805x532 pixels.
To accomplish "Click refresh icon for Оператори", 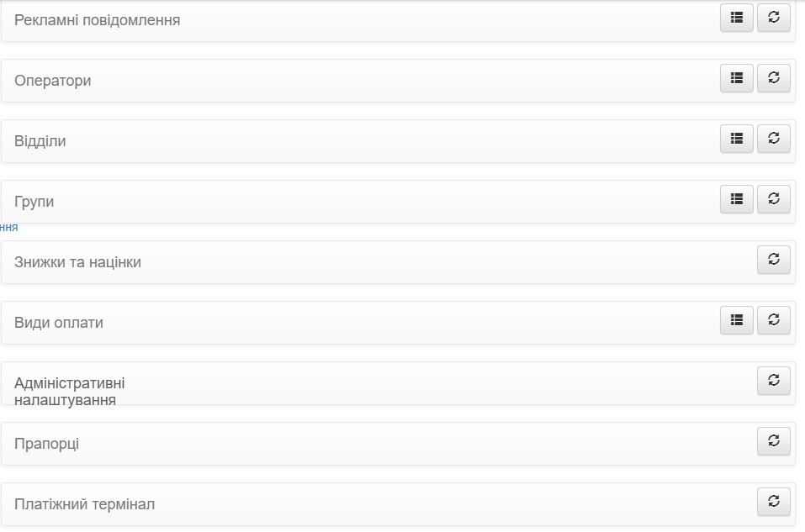I will 774,78.
